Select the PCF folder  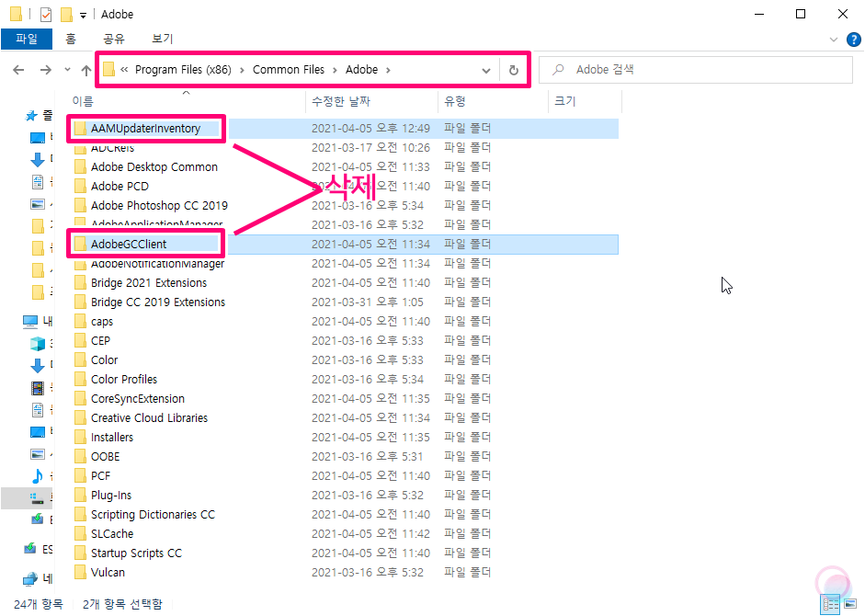pyautogui.click(x=100, y=476)
